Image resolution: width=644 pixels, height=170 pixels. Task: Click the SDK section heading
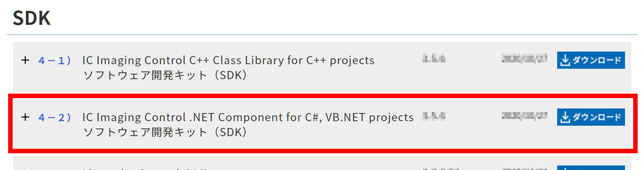click(32, 18)
